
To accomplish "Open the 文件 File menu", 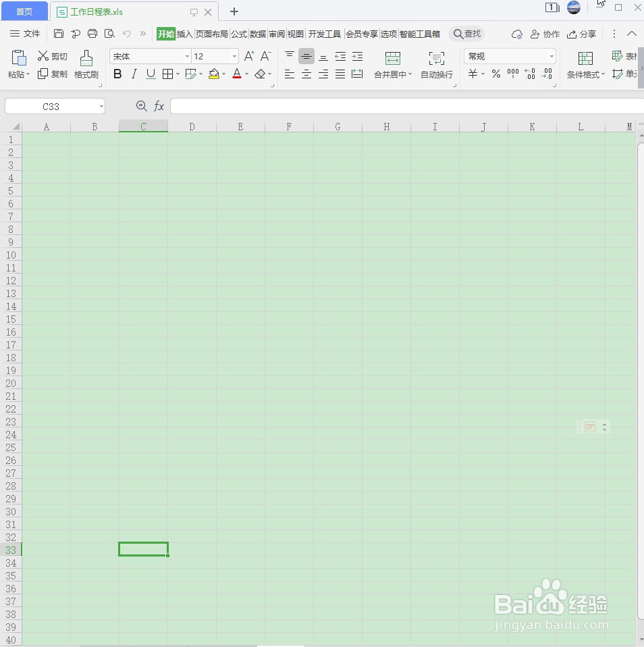I will tap(25, 34).
